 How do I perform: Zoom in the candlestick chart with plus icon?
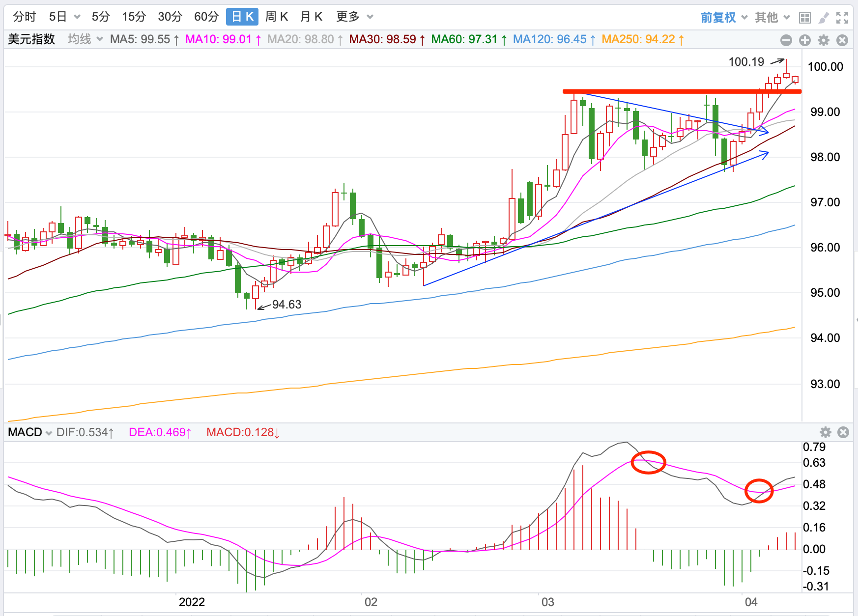tap(805, 40)
